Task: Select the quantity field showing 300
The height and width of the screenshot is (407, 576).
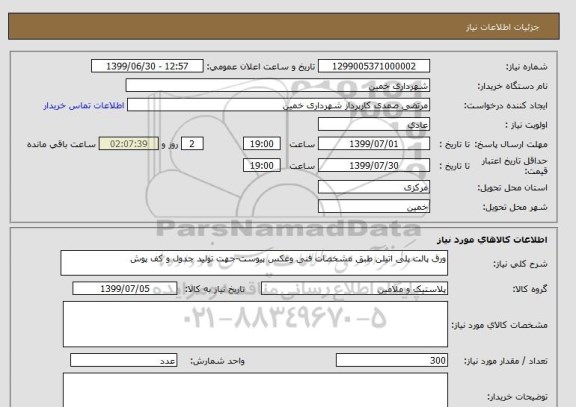Action: [392, 360]
